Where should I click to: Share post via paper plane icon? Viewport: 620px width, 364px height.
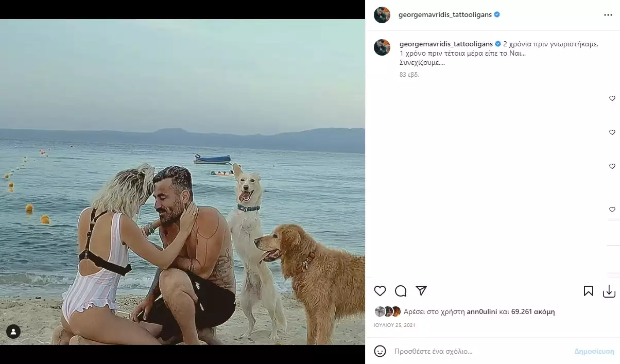click(x=421, y=291)
